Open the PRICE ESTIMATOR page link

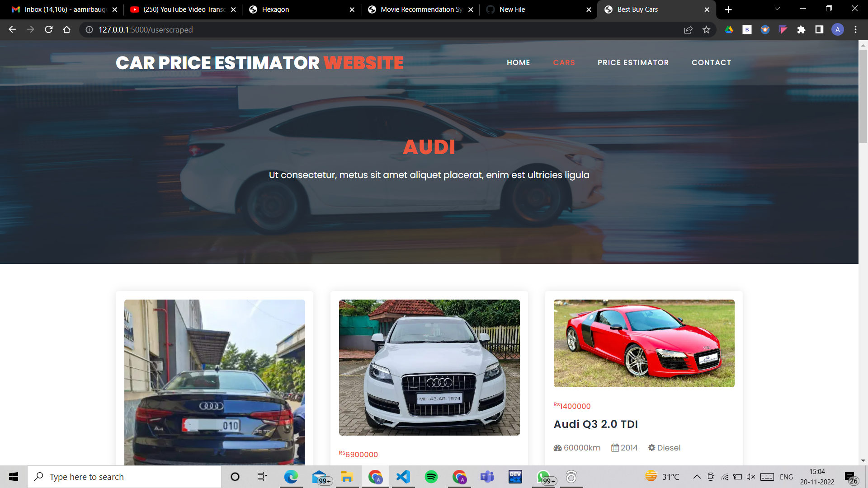[x=633, y=62]
